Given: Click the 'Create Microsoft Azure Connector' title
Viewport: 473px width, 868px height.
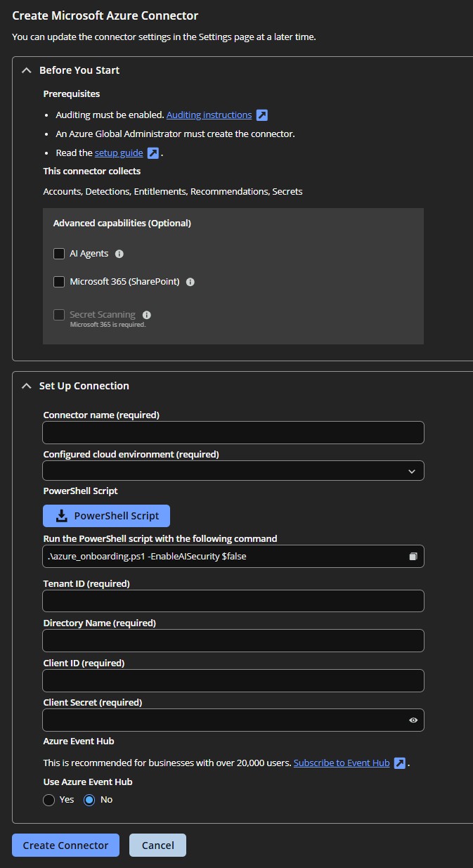Looking at the screenshot, I should pyautogui.click(x=105, y=15).
